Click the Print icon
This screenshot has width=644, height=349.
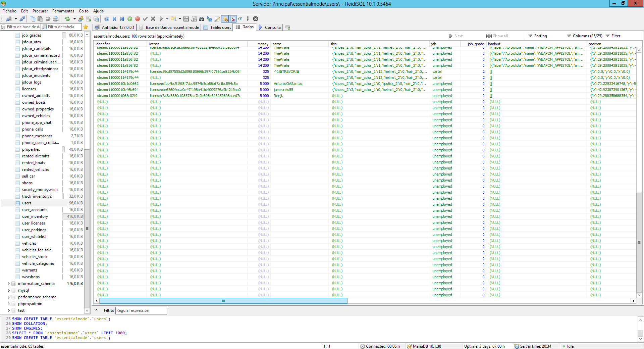(x=56, y=19)
